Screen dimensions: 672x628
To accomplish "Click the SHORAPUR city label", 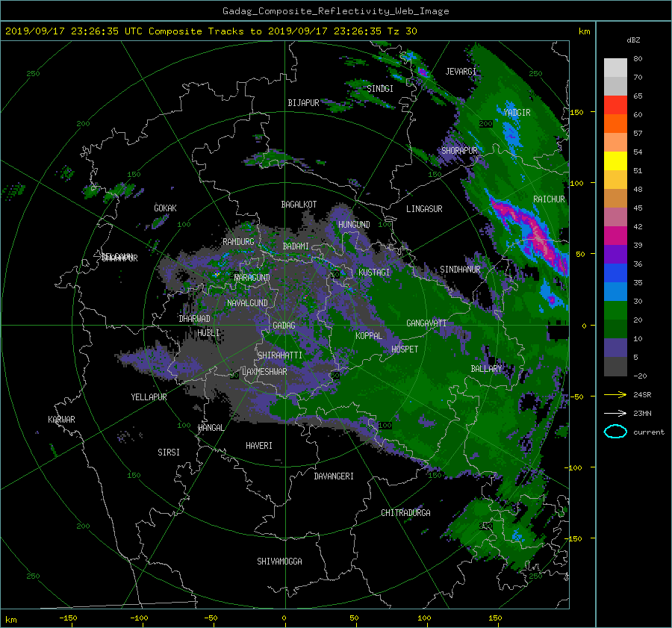I will coord(459,151).
